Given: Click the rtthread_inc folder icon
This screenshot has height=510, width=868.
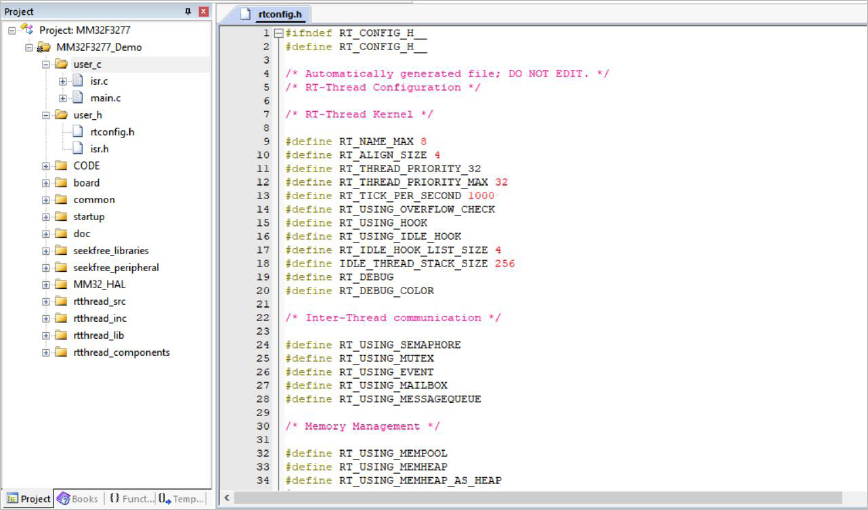Looking at the screenshot, I should click(61, 318).
